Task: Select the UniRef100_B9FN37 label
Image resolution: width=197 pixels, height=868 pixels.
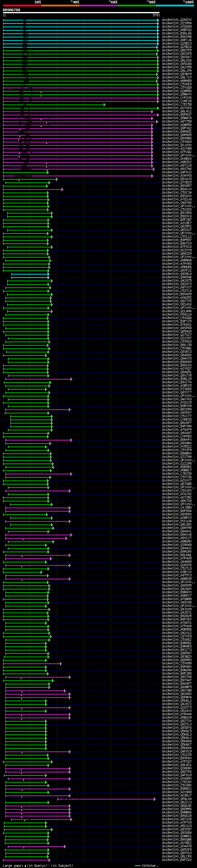Action: tap(177, 115)
